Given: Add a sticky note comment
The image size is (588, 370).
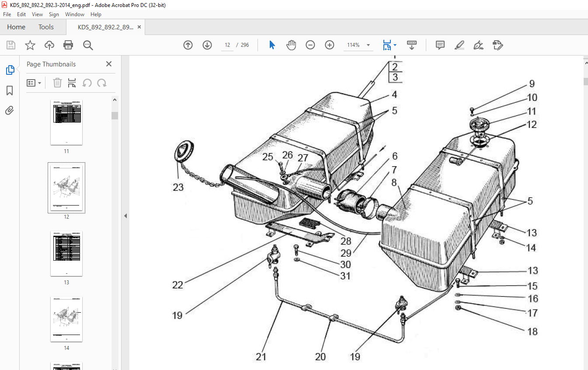Looking at the screenshot, I should pos(440,45).
